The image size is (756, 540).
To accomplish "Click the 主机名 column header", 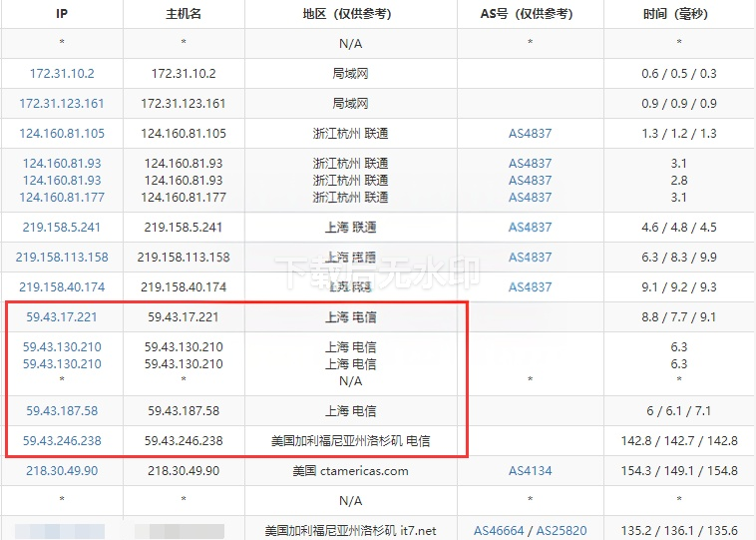I will 184,14.
